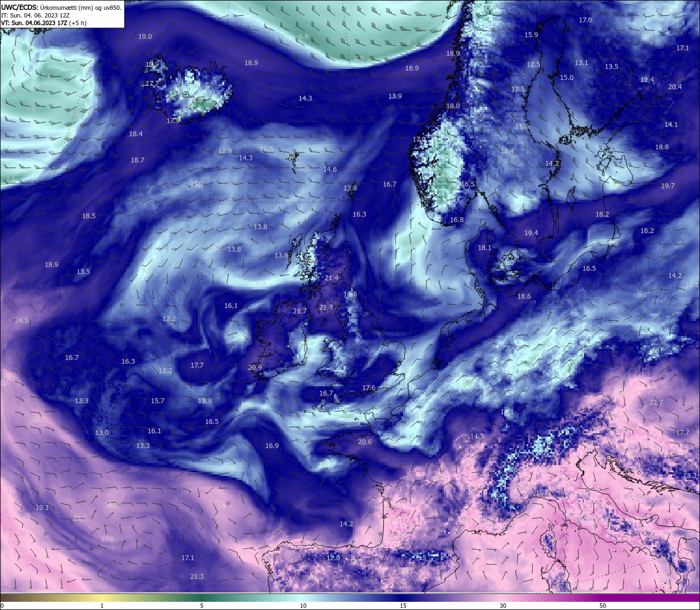The image size is (700, 610).
Task: Click the legend tick label 0
Action: click(x=2, y=606)
